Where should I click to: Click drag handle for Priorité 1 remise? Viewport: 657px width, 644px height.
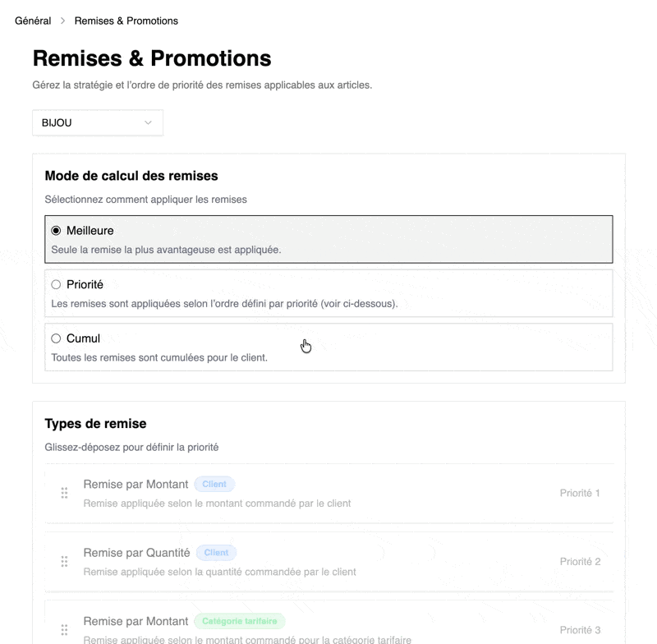pos(64,493)
